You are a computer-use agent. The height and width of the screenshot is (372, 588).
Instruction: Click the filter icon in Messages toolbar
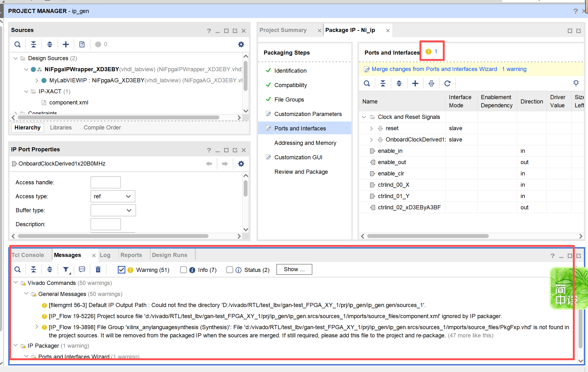(x=66, y=269)
